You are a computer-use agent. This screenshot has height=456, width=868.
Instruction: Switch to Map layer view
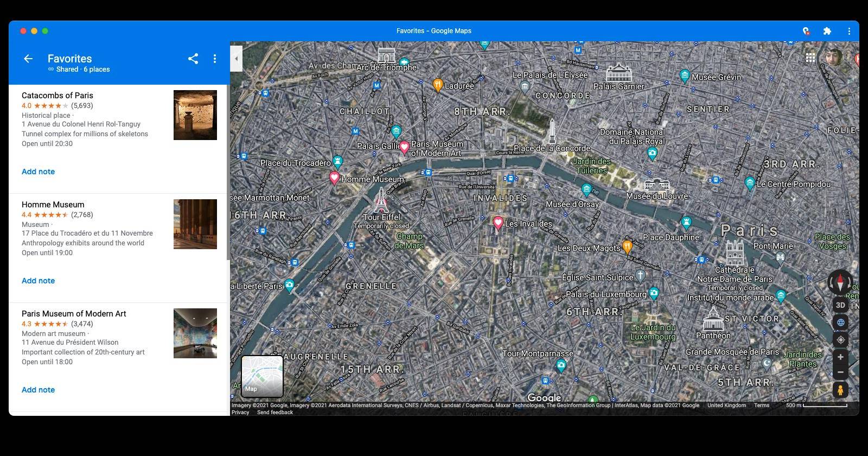tap(262, 376)
